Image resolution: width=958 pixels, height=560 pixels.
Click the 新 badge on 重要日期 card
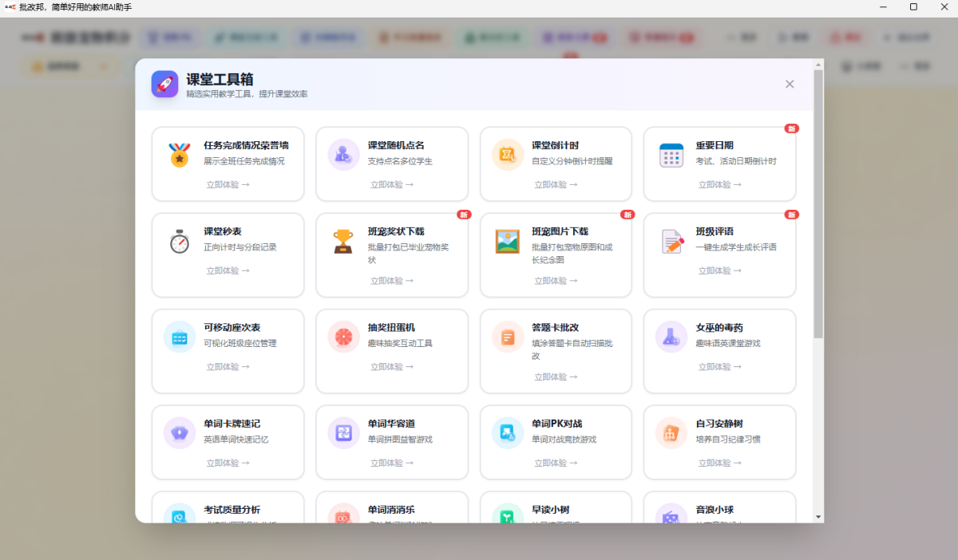791,128
